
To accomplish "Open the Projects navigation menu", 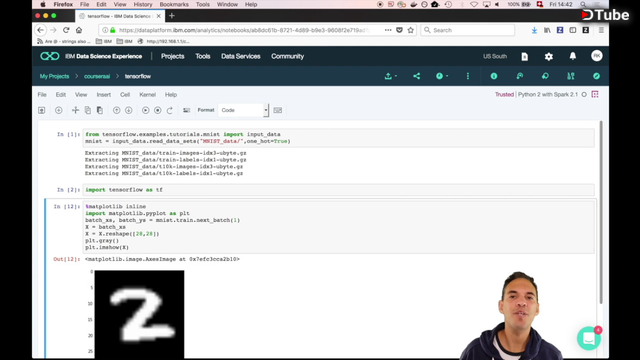I will 172,56.
